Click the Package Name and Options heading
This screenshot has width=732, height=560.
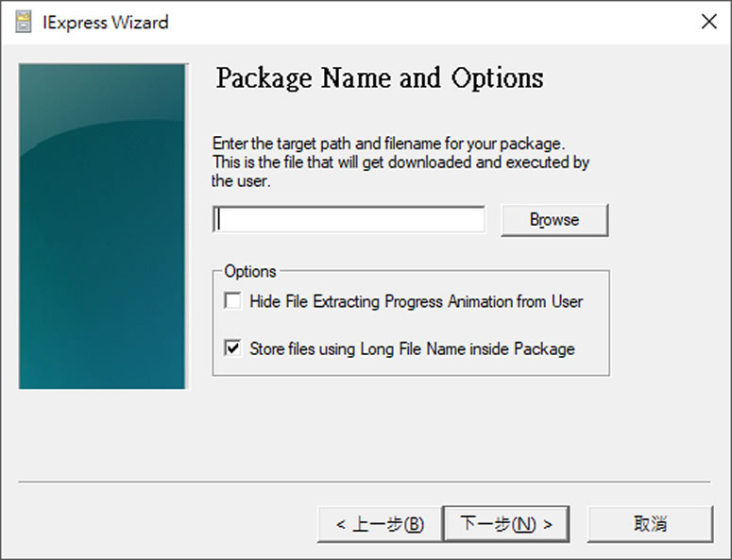380,77
